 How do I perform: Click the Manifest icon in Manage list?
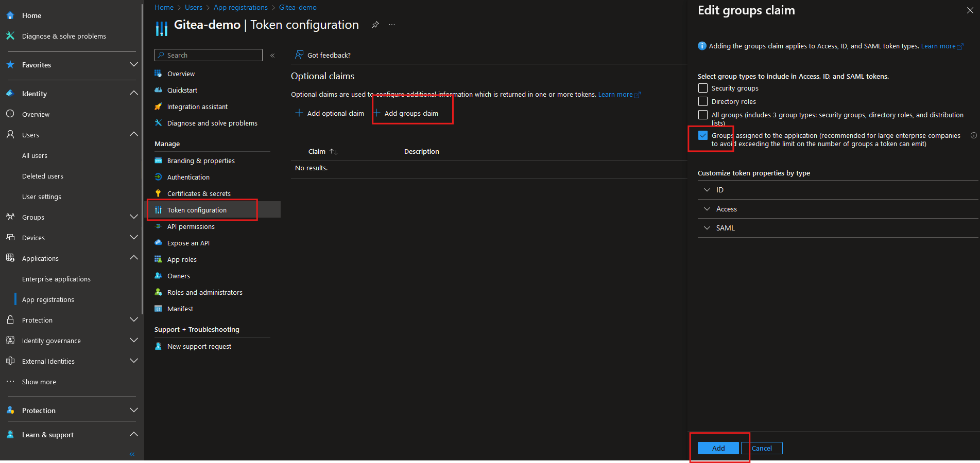pos(159,309)
